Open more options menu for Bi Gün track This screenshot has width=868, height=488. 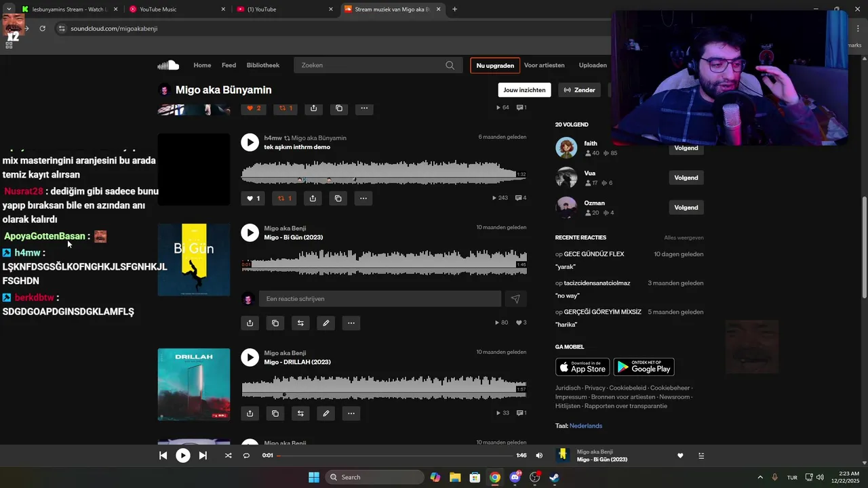[x=351, y=323]
